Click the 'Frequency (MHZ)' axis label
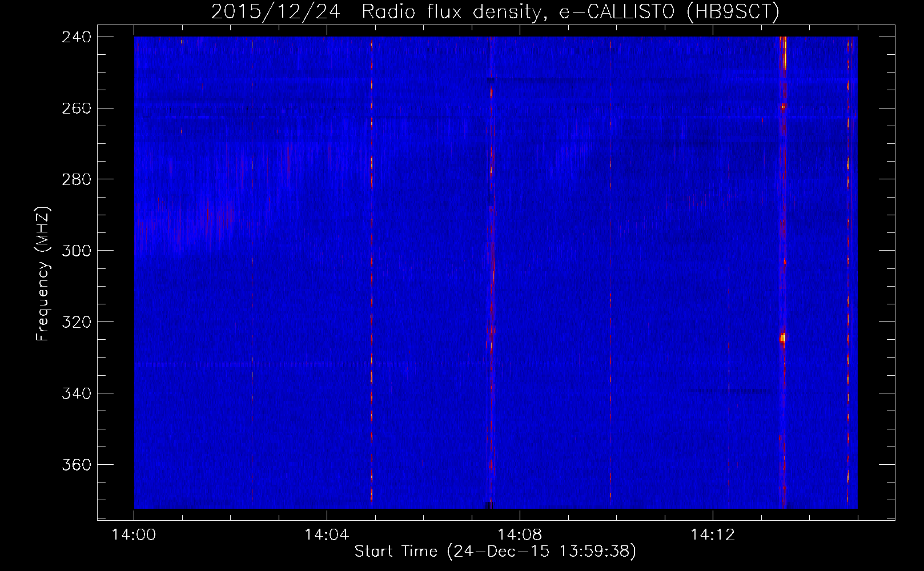924x571 pixels. click(x=43, y=274)
